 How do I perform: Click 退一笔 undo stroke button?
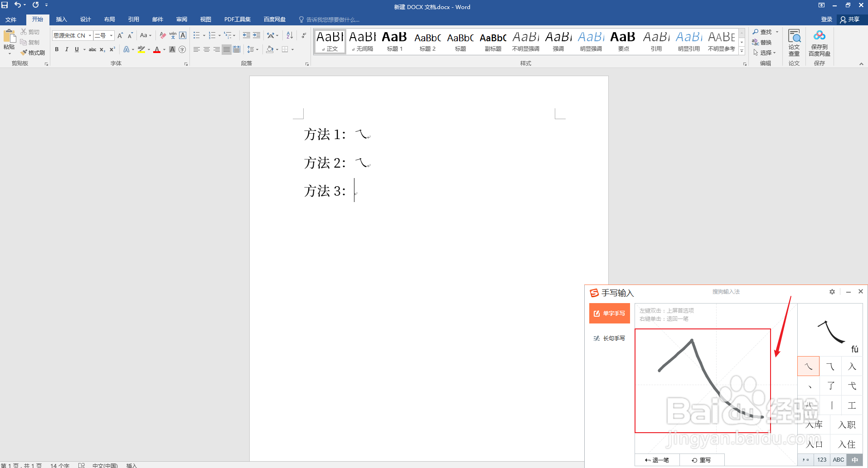click(657, 460)
